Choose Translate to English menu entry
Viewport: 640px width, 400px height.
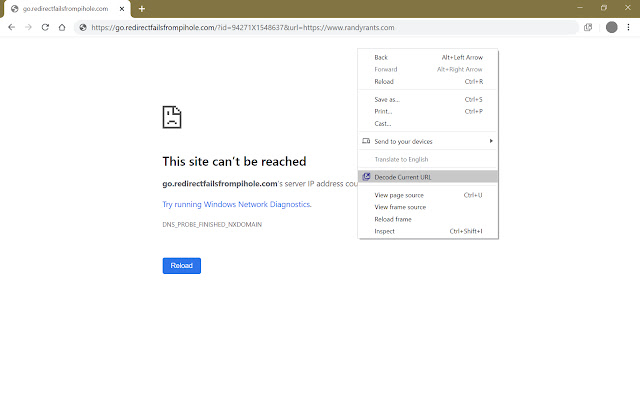(x=428, y=159)
